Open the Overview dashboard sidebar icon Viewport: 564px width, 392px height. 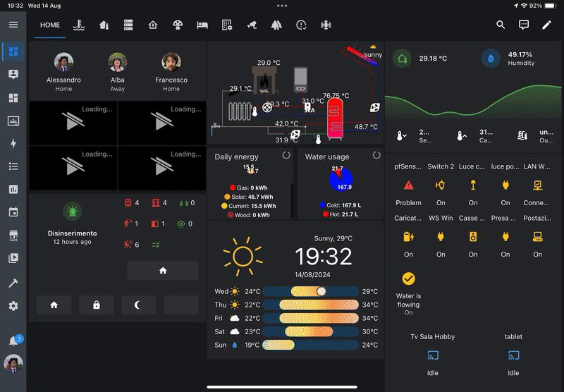13,51
